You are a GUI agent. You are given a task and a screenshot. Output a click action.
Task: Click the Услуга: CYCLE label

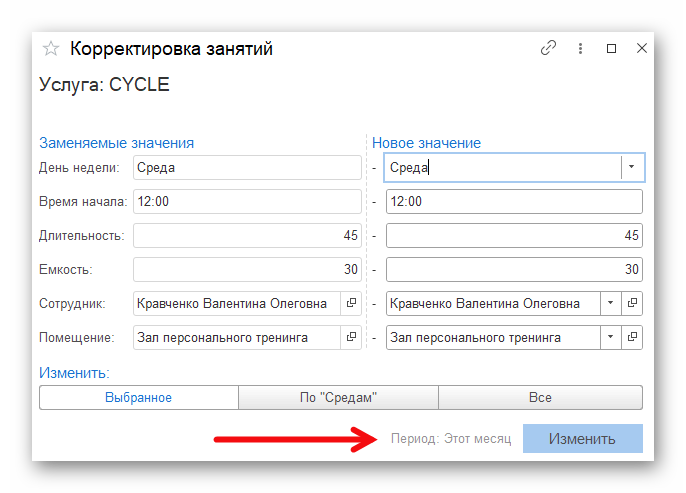(104, 85)
